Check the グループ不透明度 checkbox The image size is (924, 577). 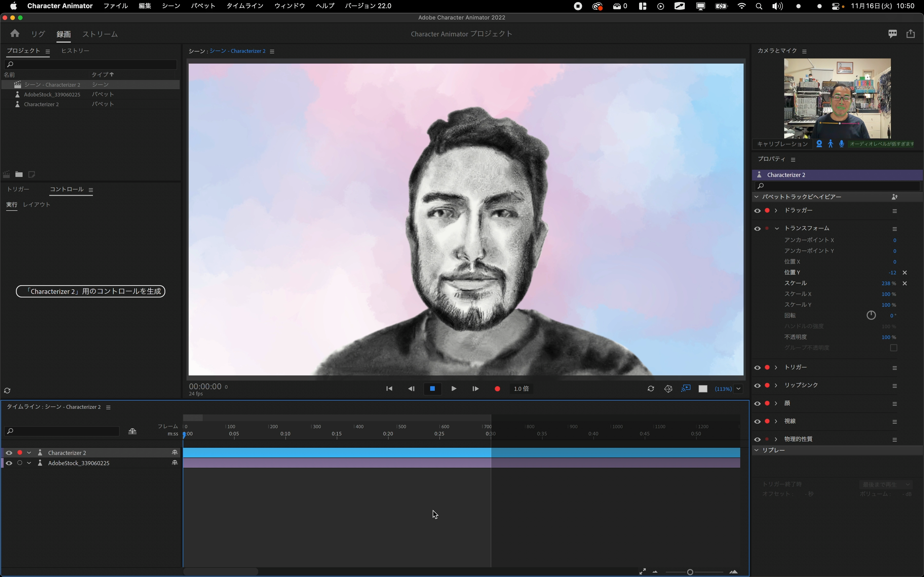(893, 348)
